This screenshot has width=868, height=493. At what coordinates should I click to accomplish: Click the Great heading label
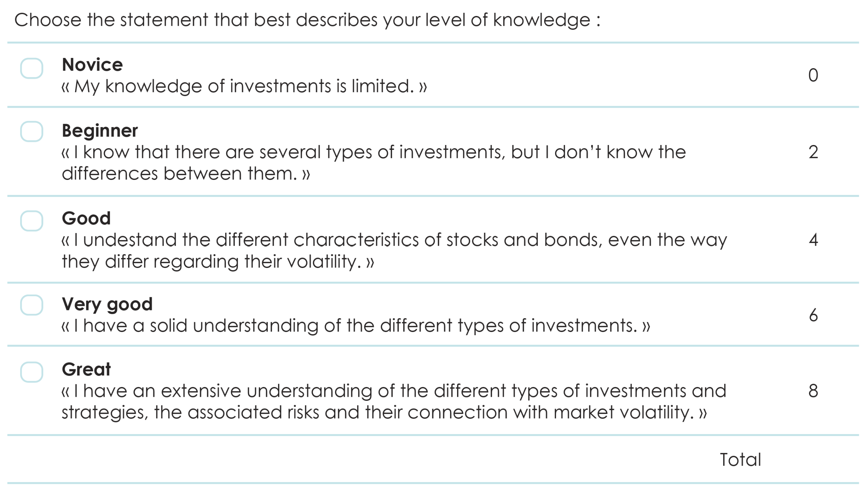[x=86, y=369]
